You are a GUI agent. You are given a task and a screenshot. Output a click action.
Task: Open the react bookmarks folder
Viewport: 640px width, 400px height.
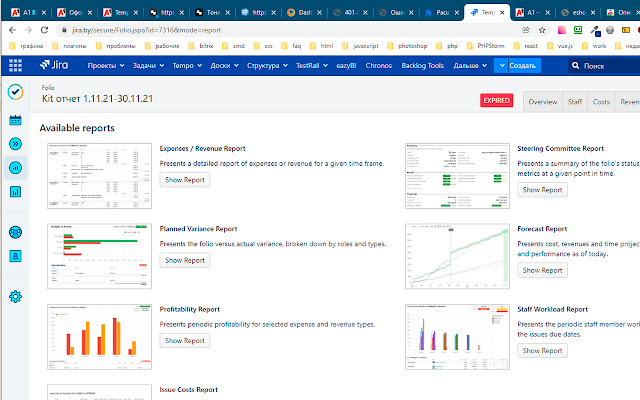(526, 46)
